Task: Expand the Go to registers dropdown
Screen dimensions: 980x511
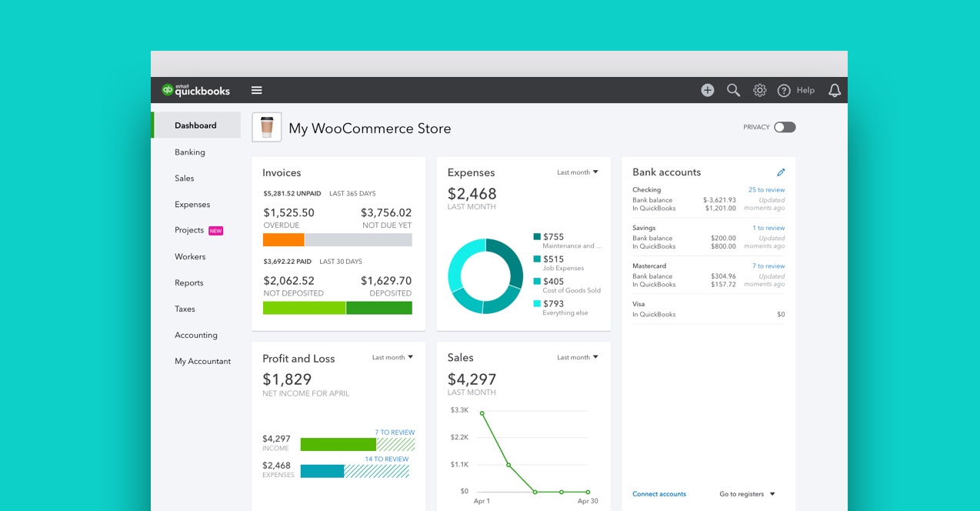Action: click(746, 493)
